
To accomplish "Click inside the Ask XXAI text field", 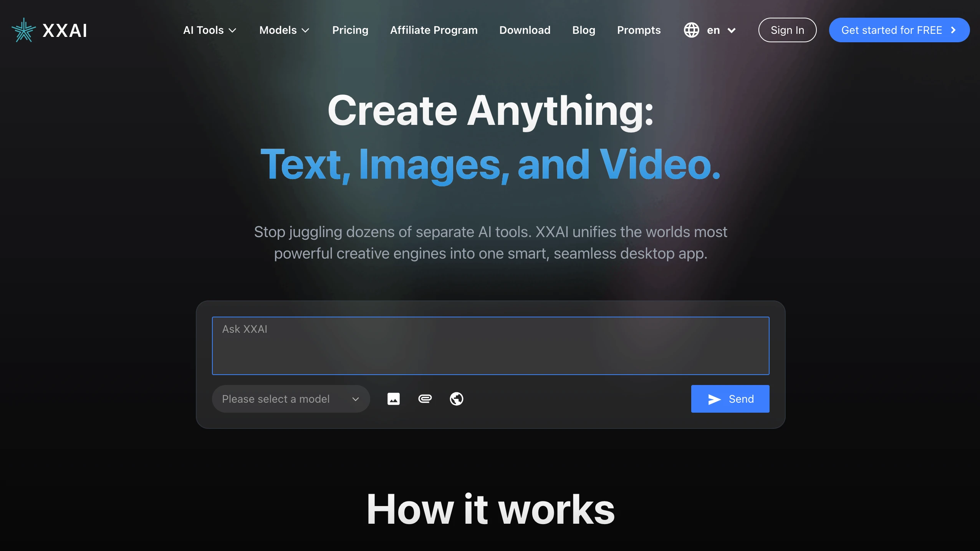I will 490,345.
